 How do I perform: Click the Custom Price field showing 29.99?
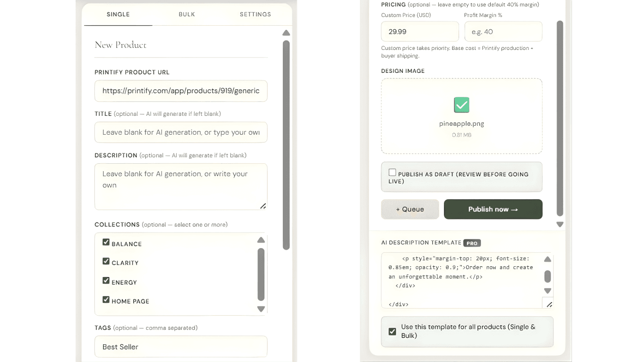point(420,31)
